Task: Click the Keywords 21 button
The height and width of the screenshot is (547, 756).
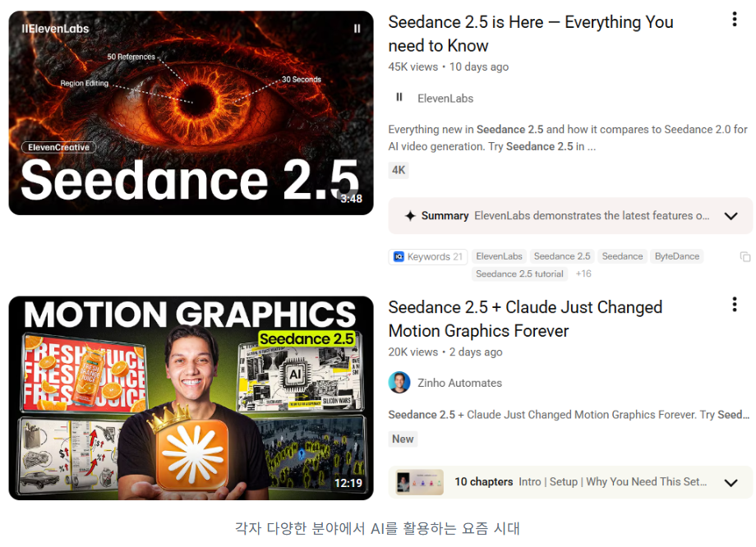Action: tap(427, 257)
